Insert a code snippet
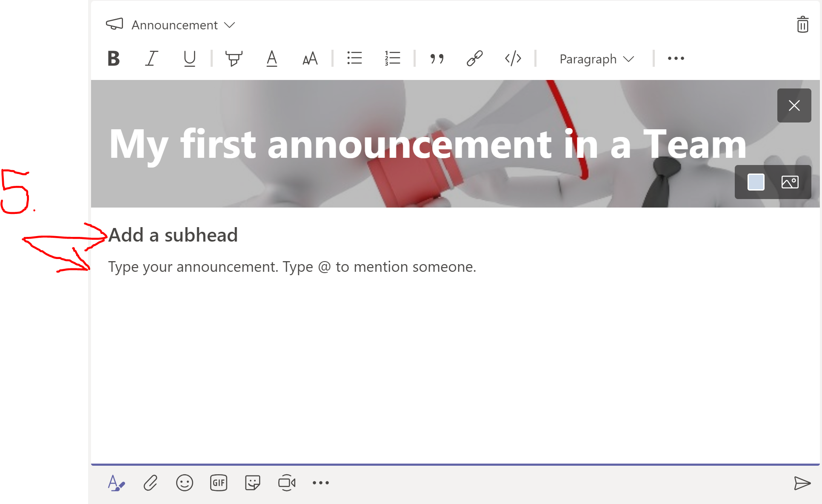The image size is (822, 504). (513, 58)
